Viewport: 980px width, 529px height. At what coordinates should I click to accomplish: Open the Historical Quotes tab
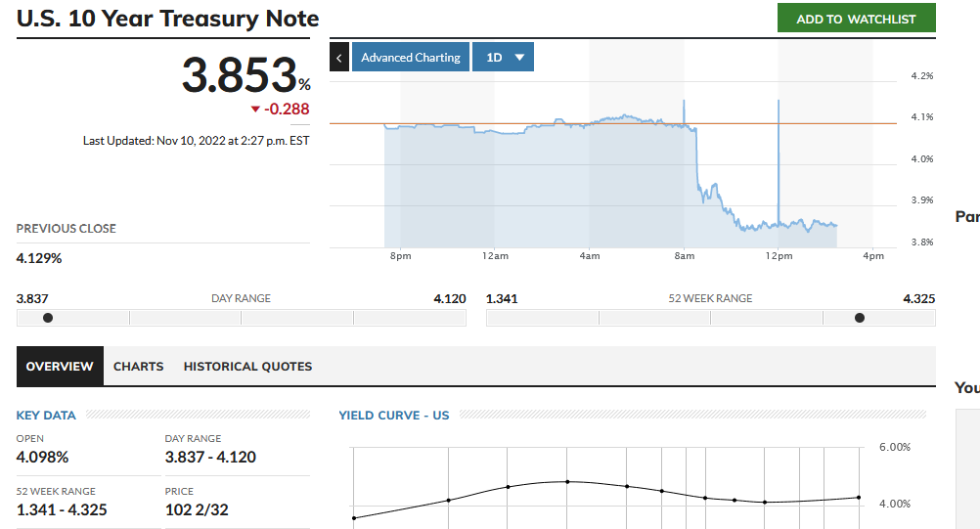click(x=247, y=367)
